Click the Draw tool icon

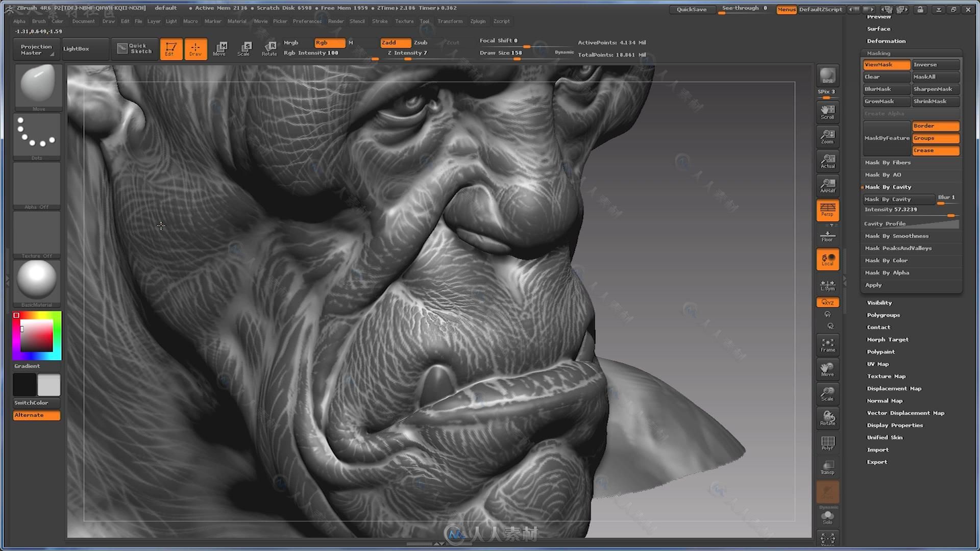195,48
